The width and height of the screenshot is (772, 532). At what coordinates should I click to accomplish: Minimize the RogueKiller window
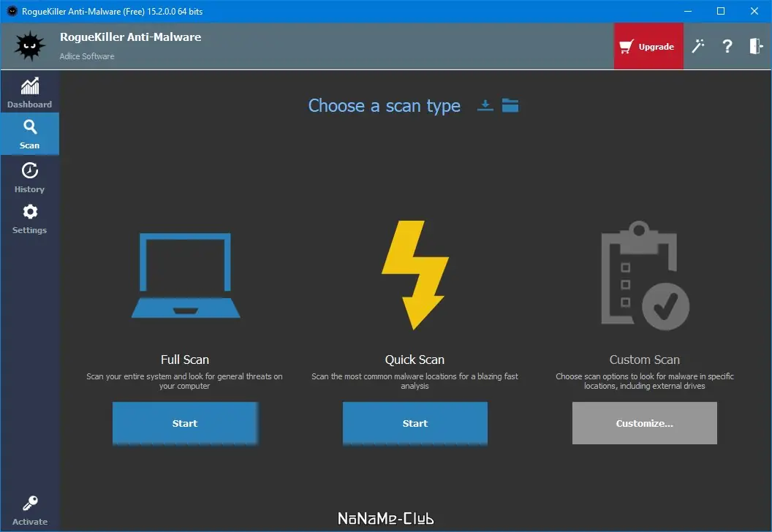coord(688,11)
